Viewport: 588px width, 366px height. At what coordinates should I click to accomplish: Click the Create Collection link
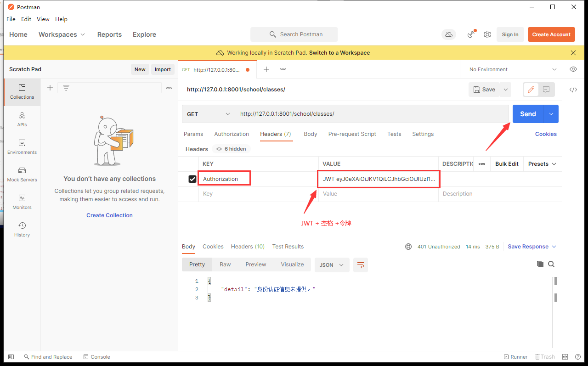click(109, 215)
